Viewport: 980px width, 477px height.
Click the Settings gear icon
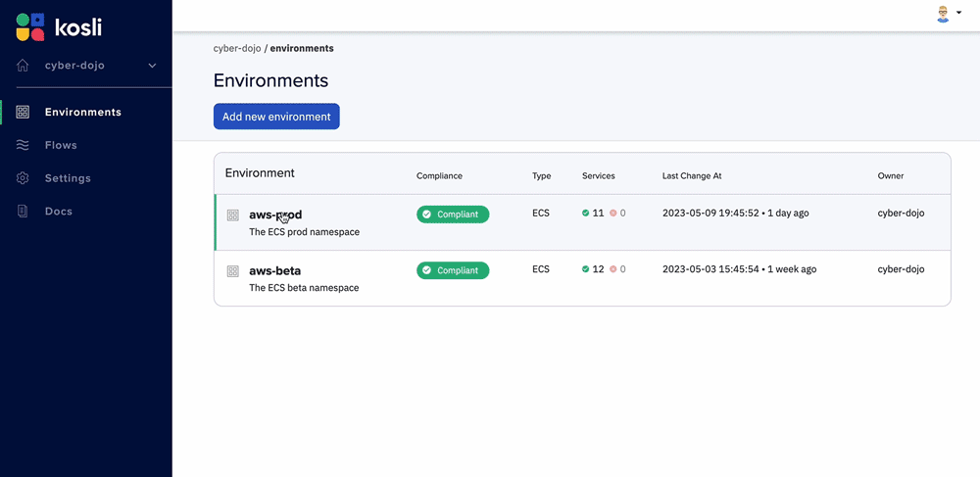[23, 178]
